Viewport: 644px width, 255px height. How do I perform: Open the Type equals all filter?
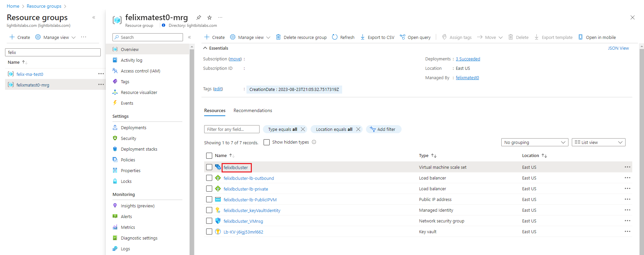[x=282, y=129]
